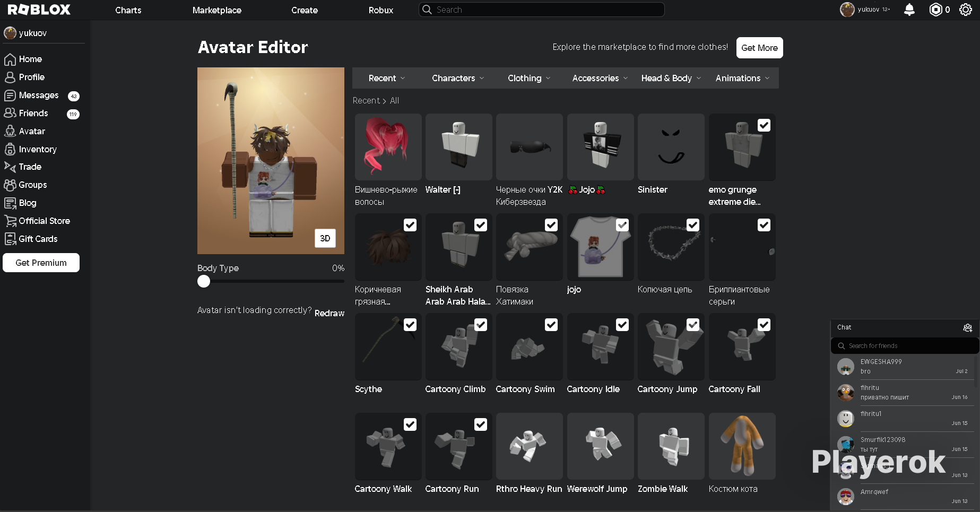Open the Robux tab

click(381, 10)
